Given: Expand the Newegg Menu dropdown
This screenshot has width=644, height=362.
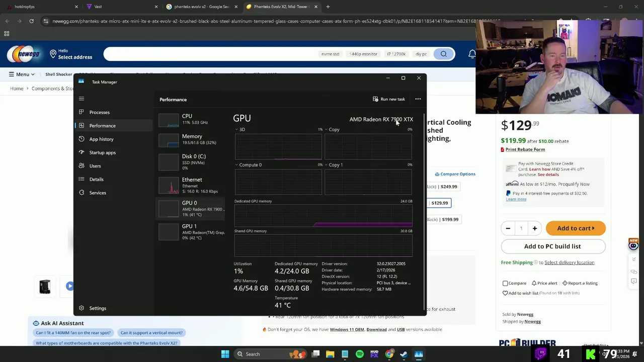Looking at the screenshot, I should 22,74.
